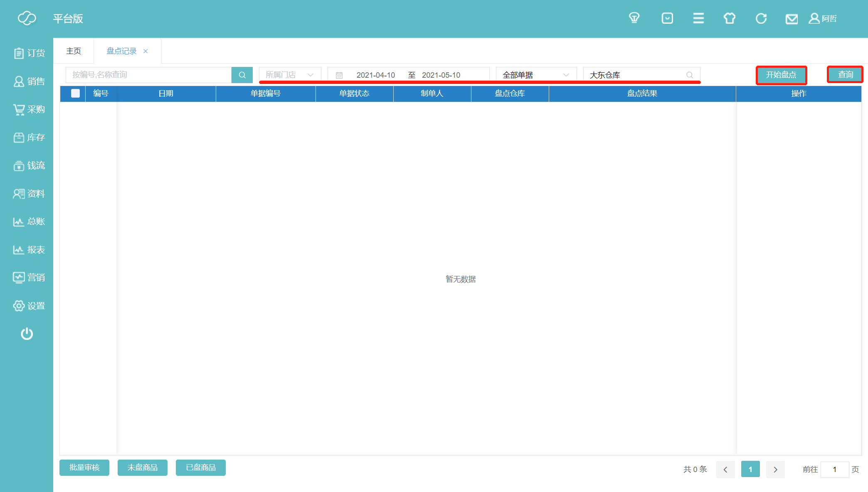Click the 批量审核 button
The image size is (868, 492).
coord(84,467)
